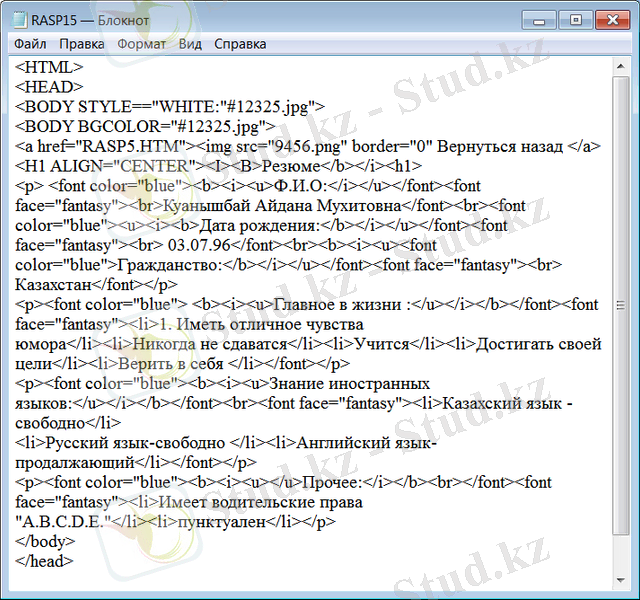640x600 pixels.
Task: Click the text href="RASP5.HTM"
Action: [111, 146]
